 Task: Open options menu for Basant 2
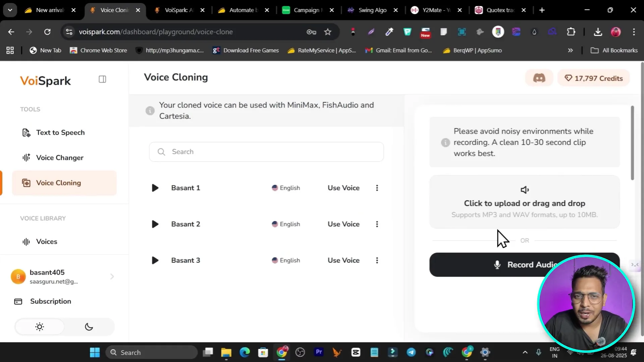click(x=377, y=224)
